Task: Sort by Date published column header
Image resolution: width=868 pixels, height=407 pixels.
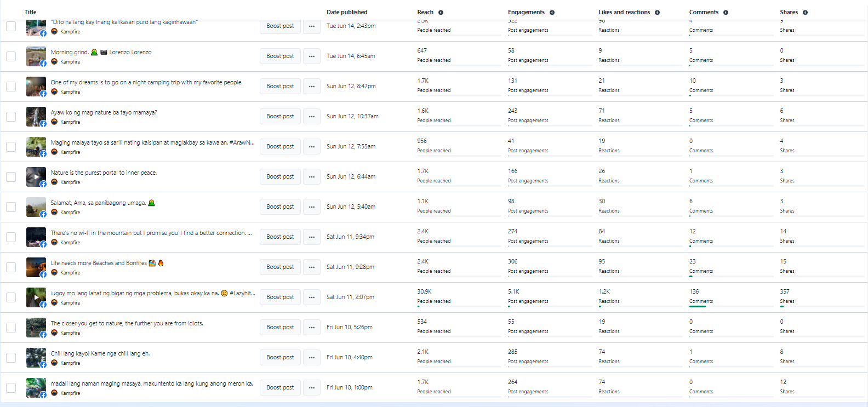Action: click(347, 12)
